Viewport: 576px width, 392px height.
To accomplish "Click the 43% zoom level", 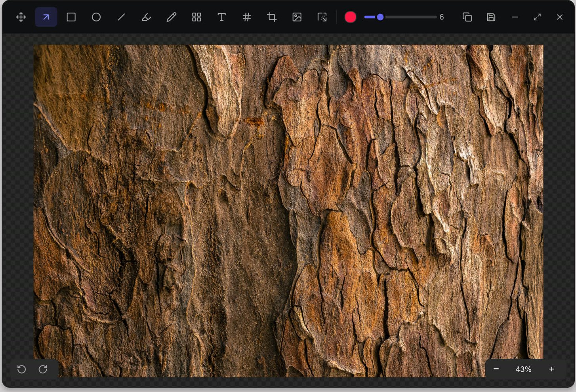I will (523, 369).
